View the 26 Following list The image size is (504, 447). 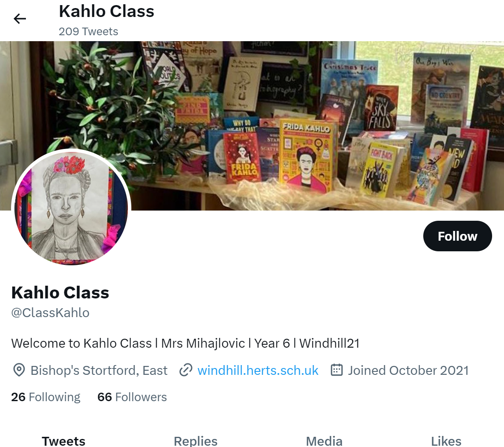(45, 397)
